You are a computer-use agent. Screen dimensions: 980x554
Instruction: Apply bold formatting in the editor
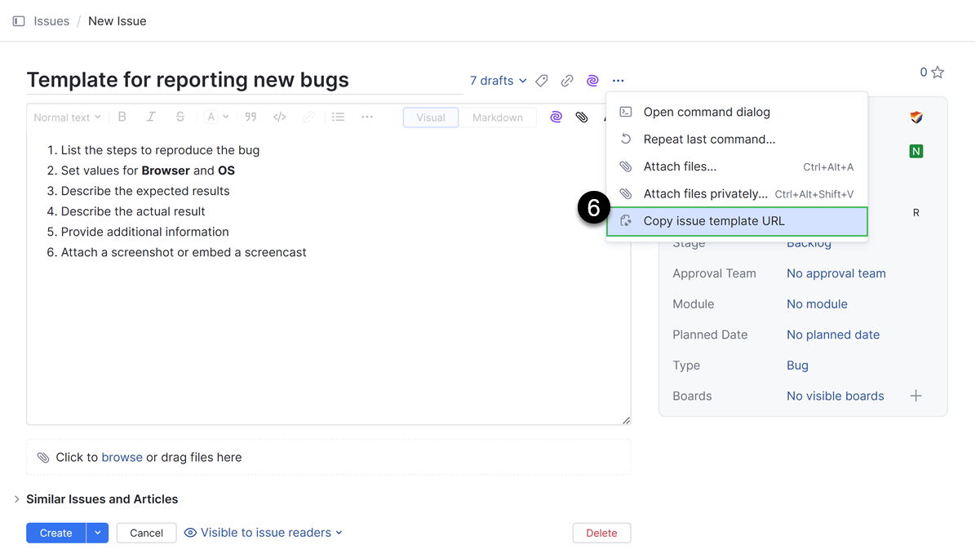(122, 117)
